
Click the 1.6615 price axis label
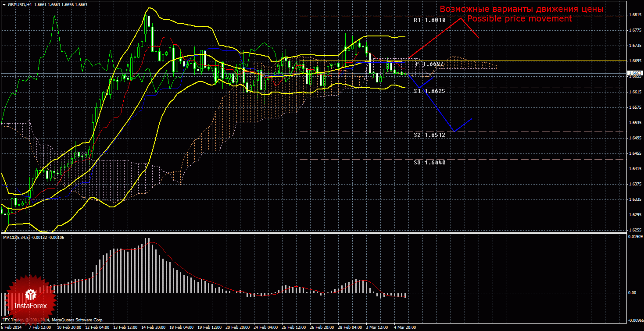tap(635, 92)
